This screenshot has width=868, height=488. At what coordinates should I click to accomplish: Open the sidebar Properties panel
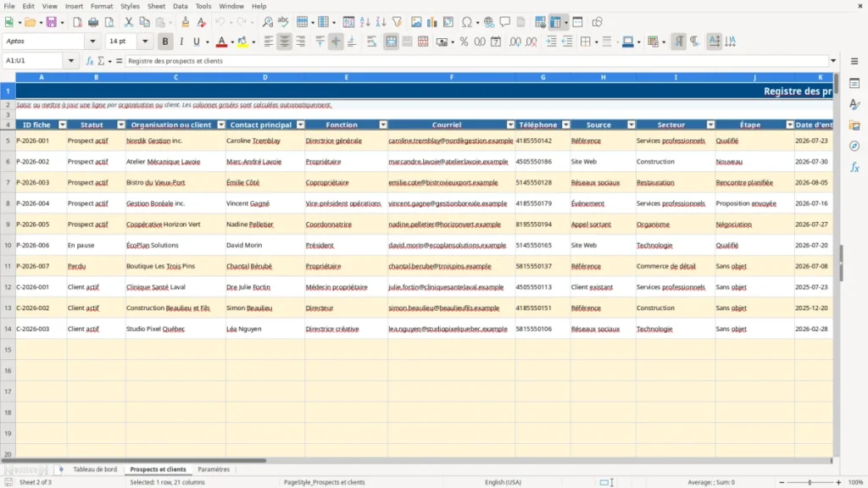(854, 84)
